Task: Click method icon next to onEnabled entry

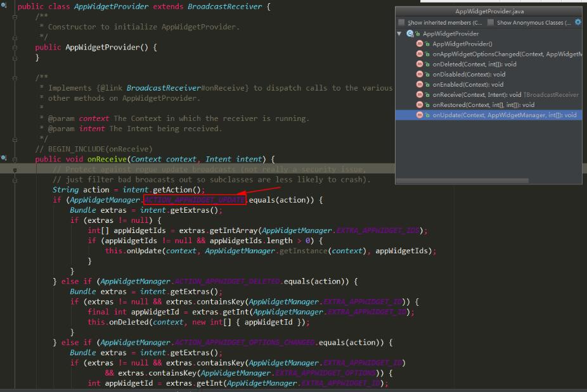Action: (x=420, y=84)
